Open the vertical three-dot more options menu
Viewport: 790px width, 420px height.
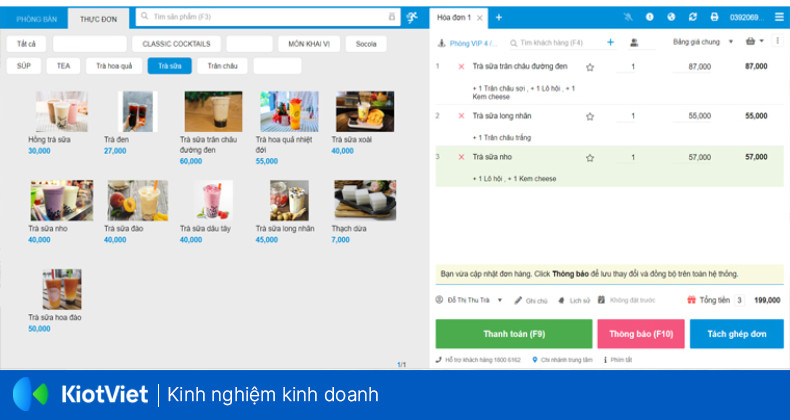(x=778, y=41)
